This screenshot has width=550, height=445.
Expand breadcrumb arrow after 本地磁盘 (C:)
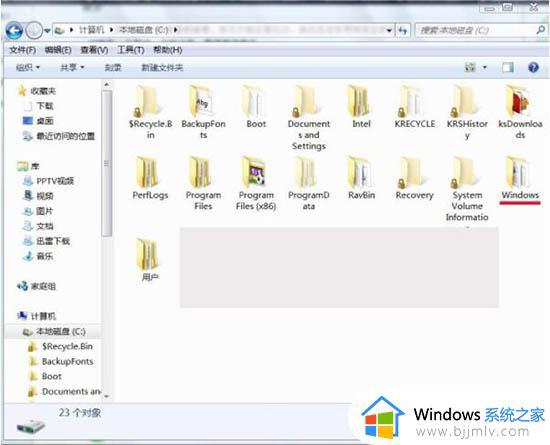click(176, 30)
